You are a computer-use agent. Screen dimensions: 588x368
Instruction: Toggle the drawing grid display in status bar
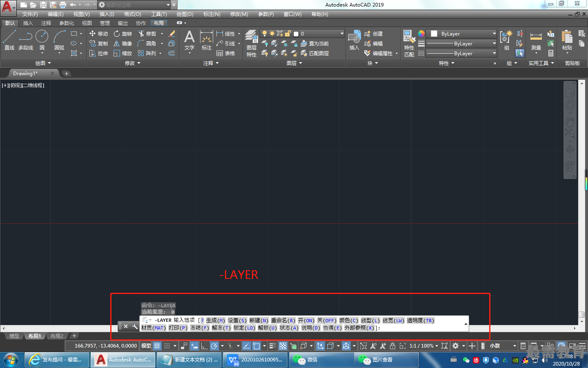click(157, 346)
